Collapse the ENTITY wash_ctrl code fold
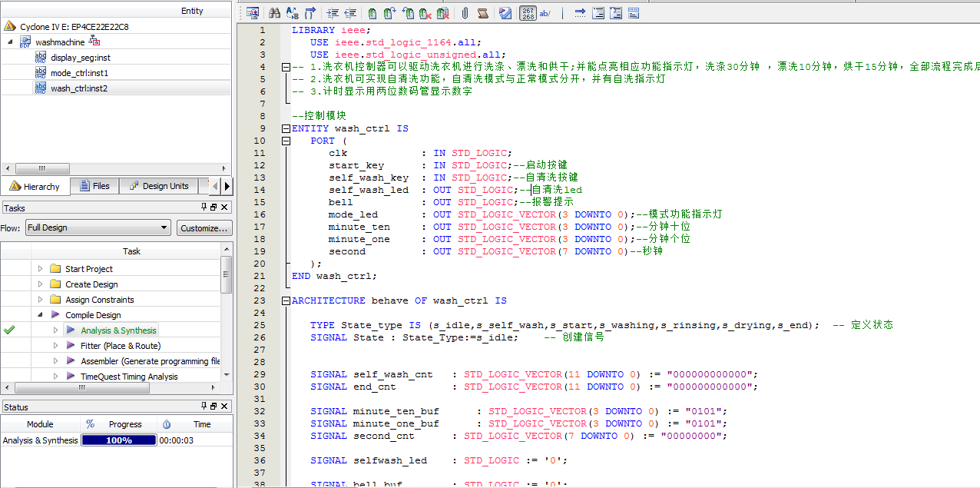The width and height of the screenshot is (980, 488). [x=286, y=129]
